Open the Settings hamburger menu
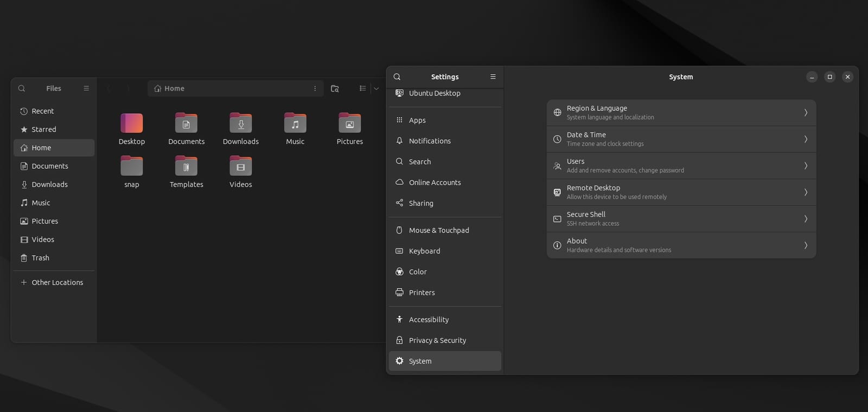 click(493, 77)
